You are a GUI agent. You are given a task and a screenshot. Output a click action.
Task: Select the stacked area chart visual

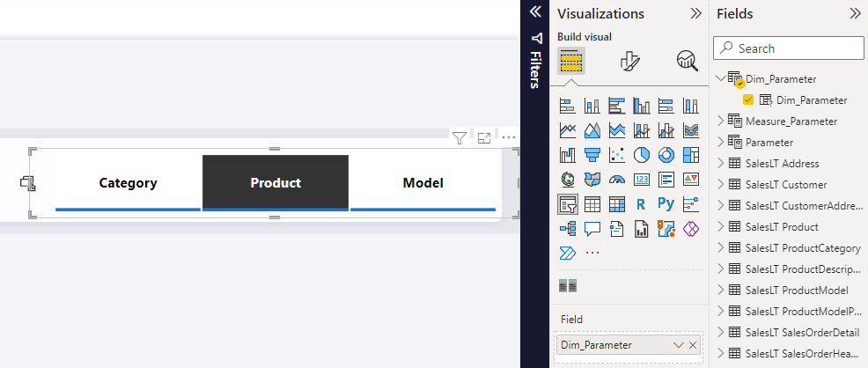[x=617, y=130]
